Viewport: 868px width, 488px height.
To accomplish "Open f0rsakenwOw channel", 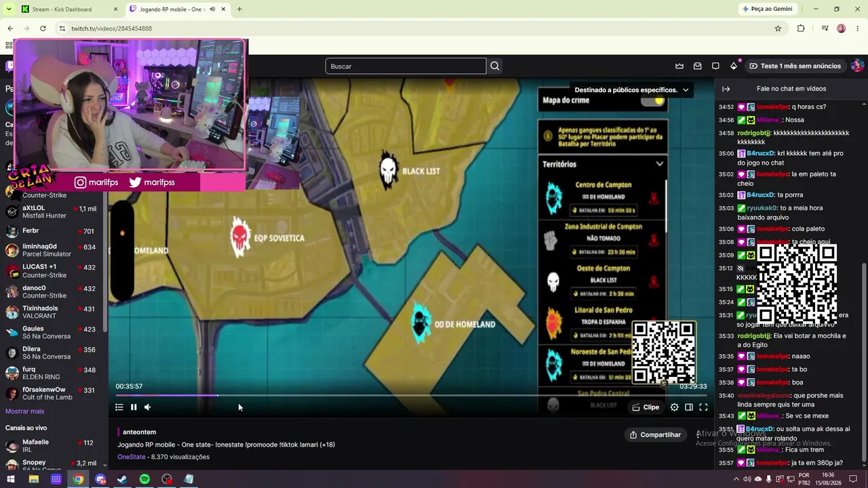I will (x=53, y=393).
